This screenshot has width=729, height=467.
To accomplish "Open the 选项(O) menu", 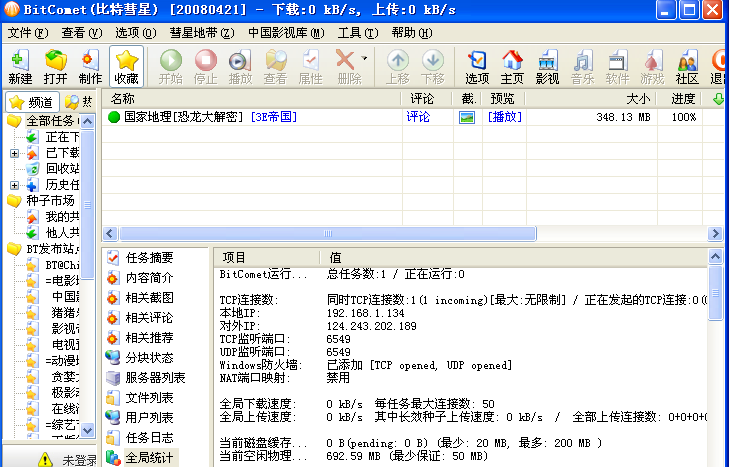I will [x=135, y=33].
